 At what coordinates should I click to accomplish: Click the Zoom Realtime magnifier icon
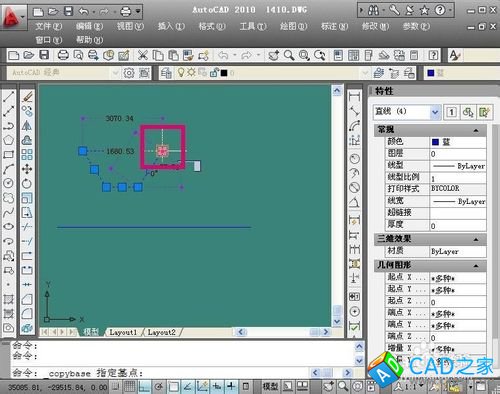[289, 55]
